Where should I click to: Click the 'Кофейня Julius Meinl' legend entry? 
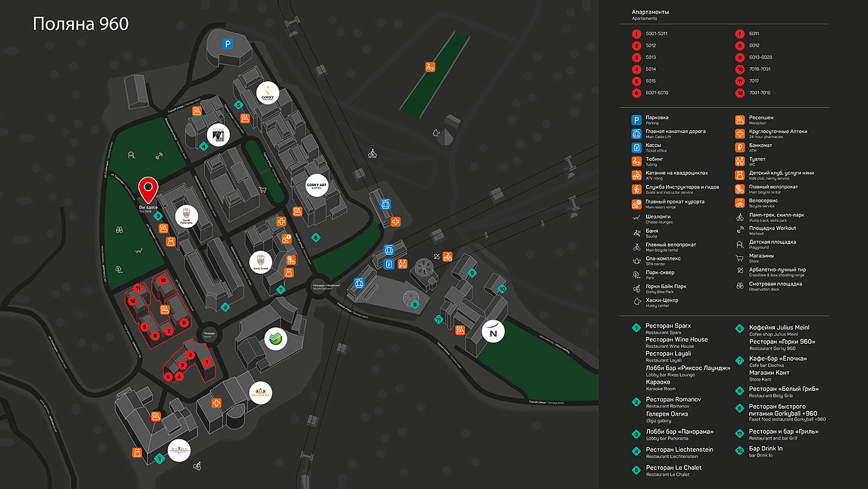pyautogui.click(x=779, y=328)
